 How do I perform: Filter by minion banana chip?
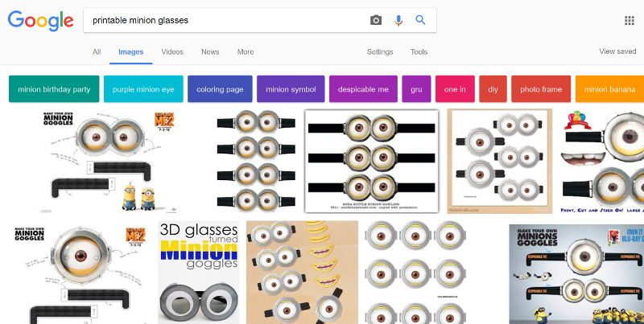609,89
